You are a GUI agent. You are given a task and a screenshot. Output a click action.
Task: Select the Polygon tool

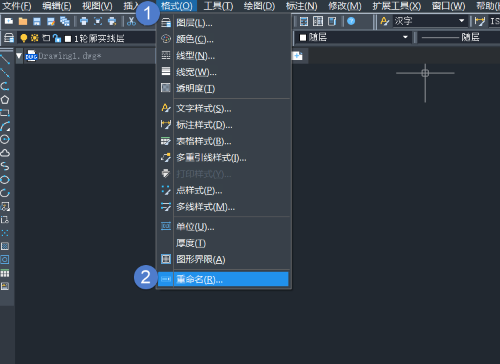point(5,100)
